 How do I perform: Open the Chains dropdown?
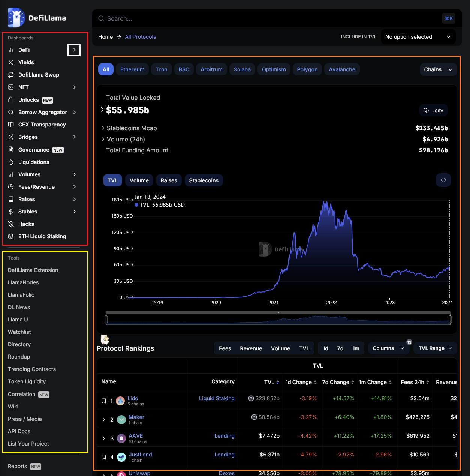coord(438,69)
